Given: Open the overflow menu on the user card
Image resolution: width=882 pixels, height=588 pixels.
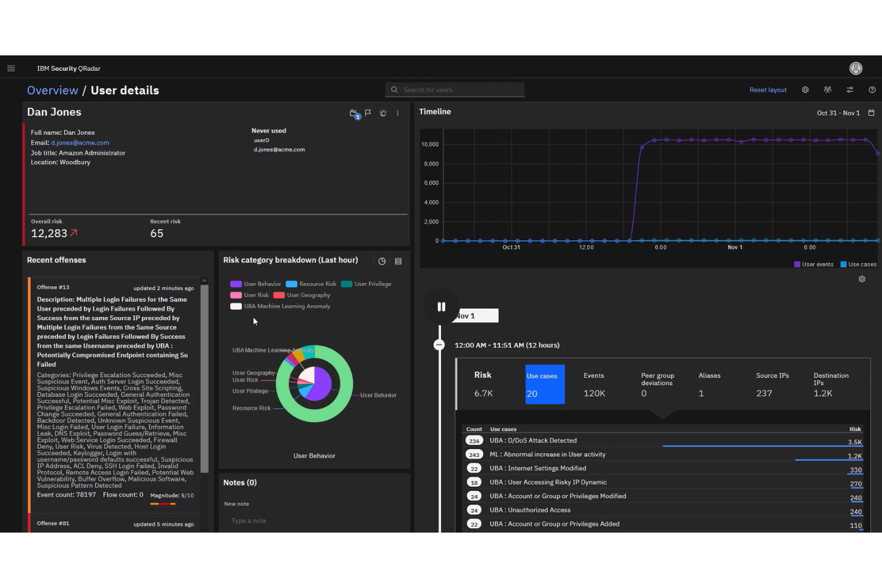Looking at the screenshot, I should point(397,113).
